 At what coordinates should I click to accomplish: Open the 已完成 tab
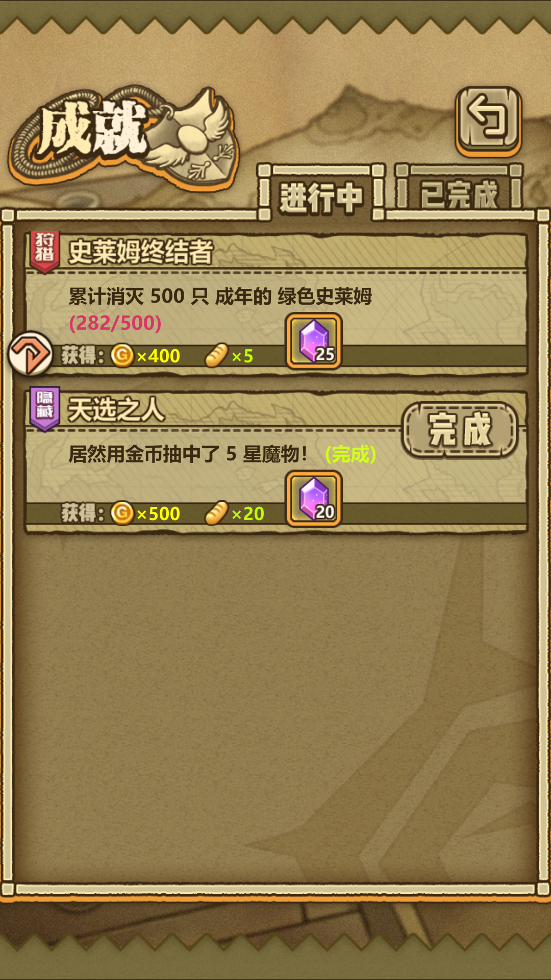click(459, 193)
